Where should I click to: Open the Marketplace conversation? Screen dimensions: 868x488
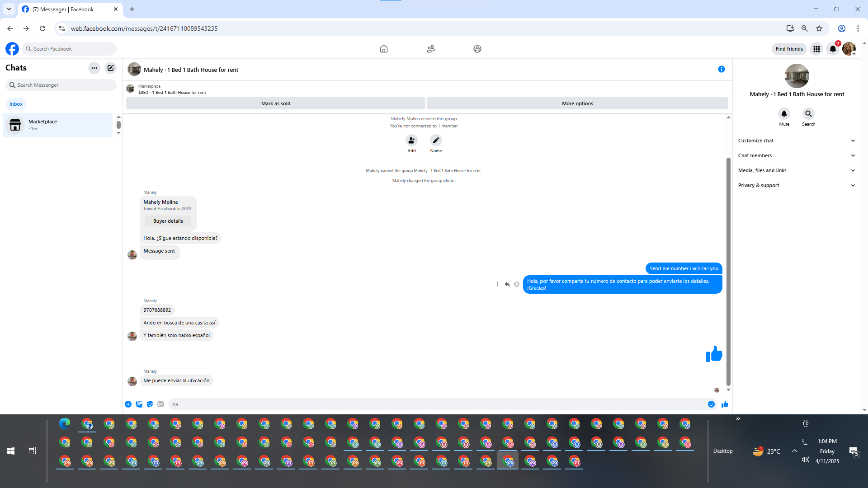pyautogui.click(x=57, y=125)
